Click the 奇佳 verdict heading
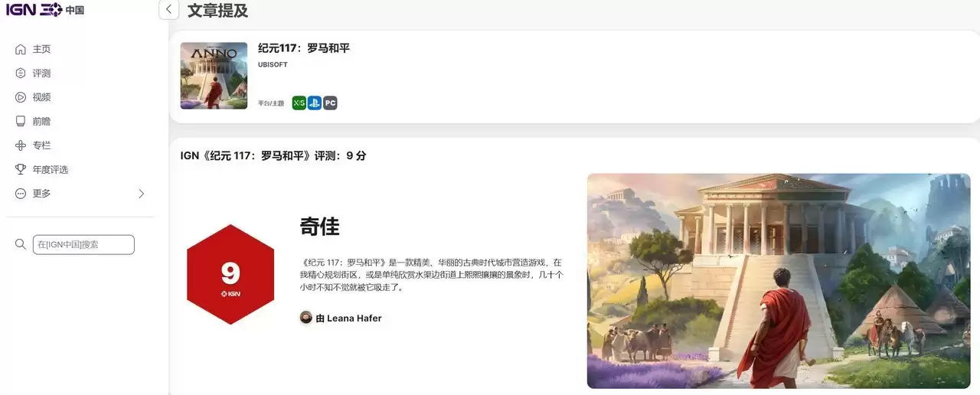 click(319, 226)
